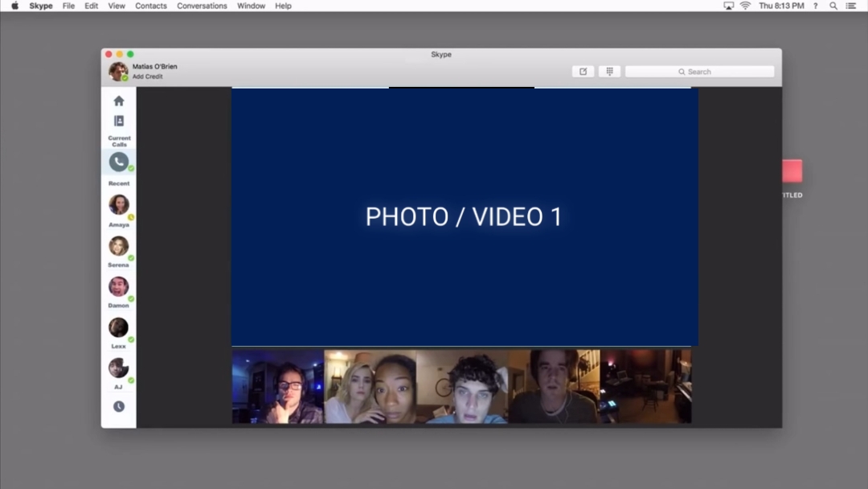Select Serena in the recent list

pos(119,246)
